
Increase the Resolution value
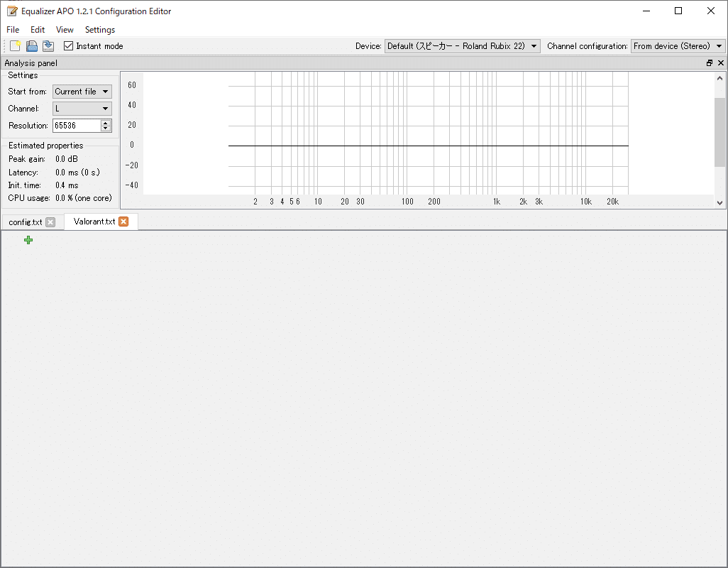click(x=106, y=123)
